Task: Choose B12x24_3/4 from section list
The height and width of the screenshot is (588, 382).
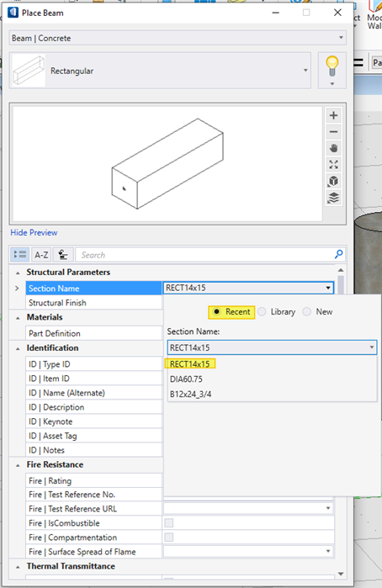Action: pos(191,395)
